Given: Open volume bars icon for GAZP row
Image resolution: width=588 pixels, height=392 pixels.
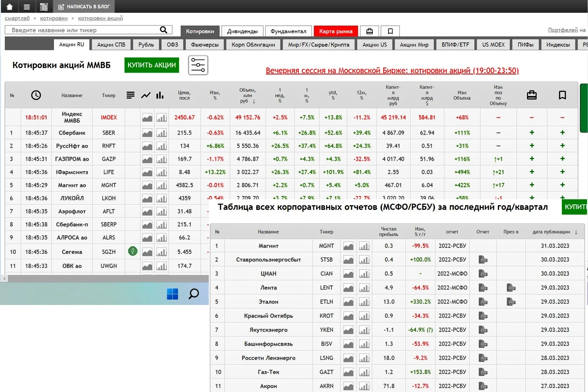Looking at the screenshot, I should tap(162, 159).
